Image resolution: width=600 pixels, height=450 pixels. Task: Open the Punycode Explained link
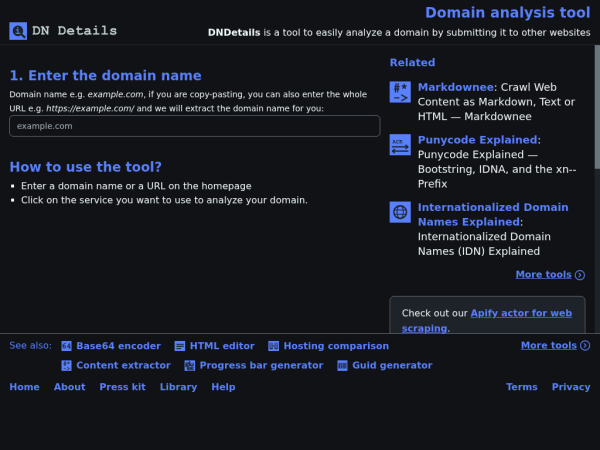coord(478,140)
